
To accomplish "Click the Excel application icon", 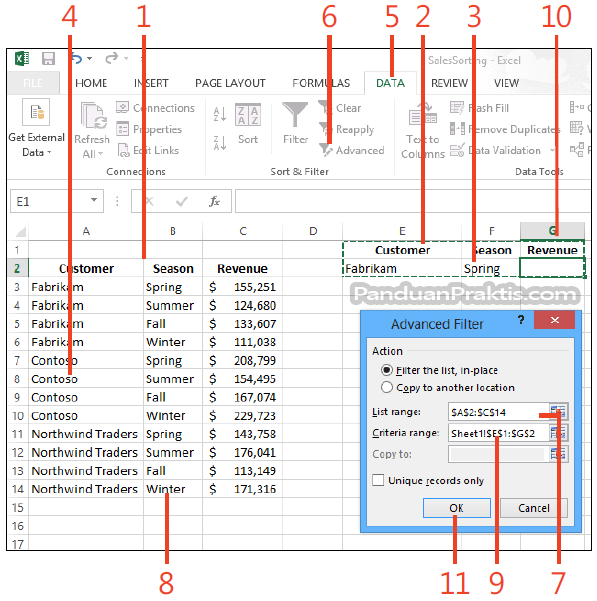I will (x=22, y=59).
